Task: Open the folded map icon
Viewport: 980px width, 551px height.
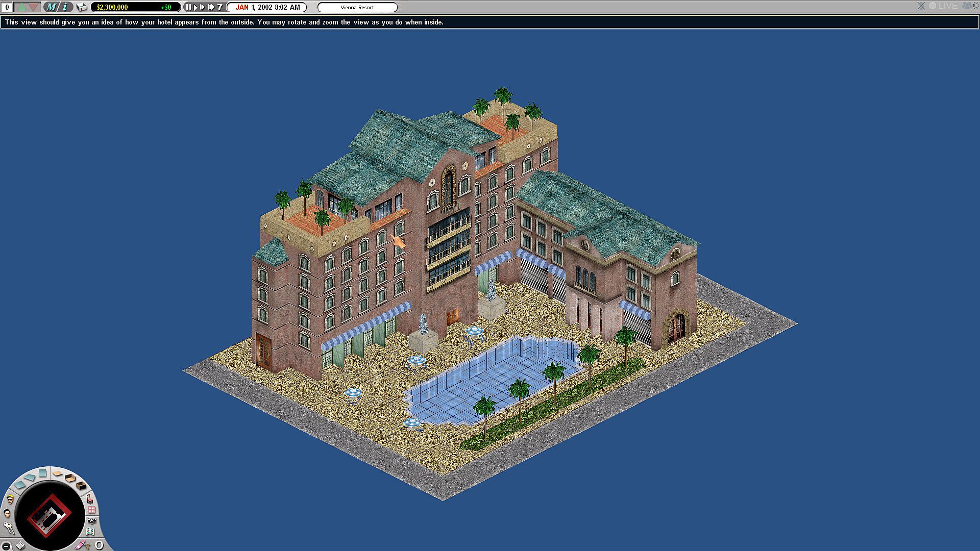Action: click(90, 532)
